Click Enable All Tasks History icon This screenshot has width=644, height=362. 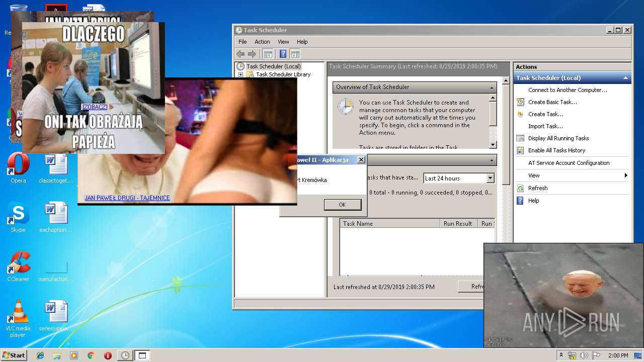pos(520,150)
